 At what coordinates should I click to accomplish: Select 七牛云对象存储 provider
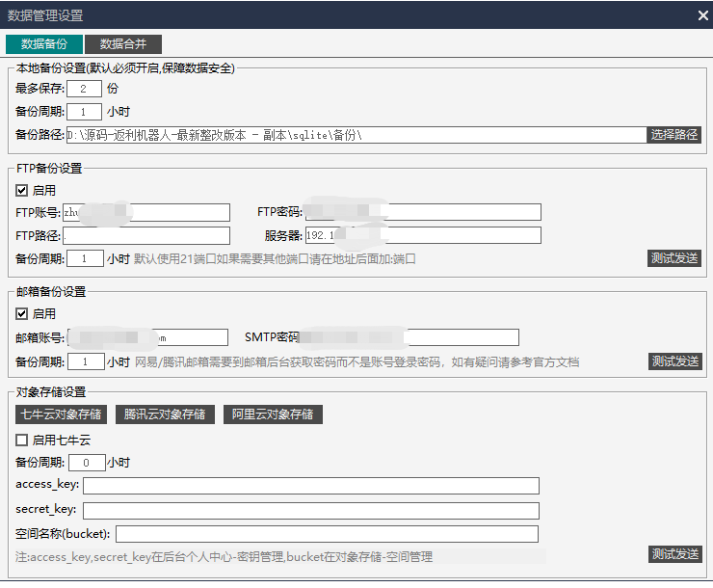tap(62, 414)
